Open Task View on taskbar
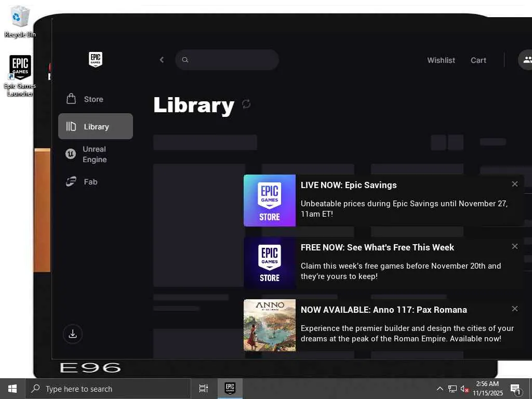 pos(203,389)
